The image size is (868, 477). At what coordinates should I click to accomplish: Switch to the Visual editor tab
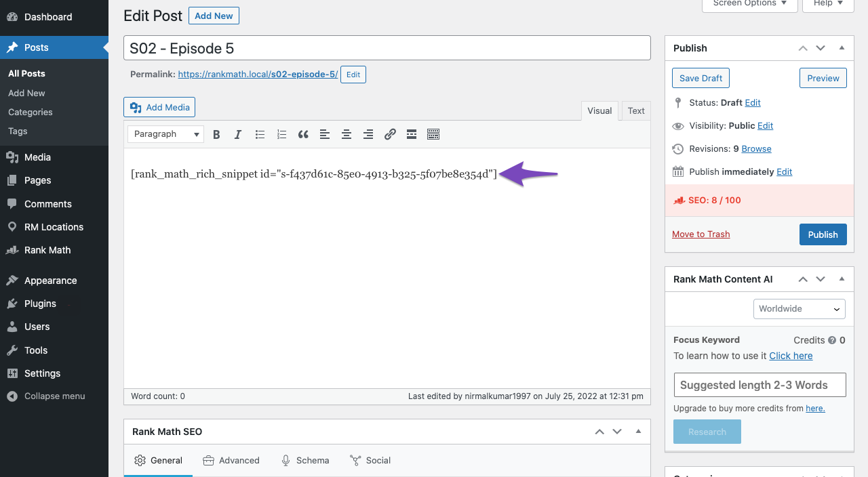coord(599,111)
